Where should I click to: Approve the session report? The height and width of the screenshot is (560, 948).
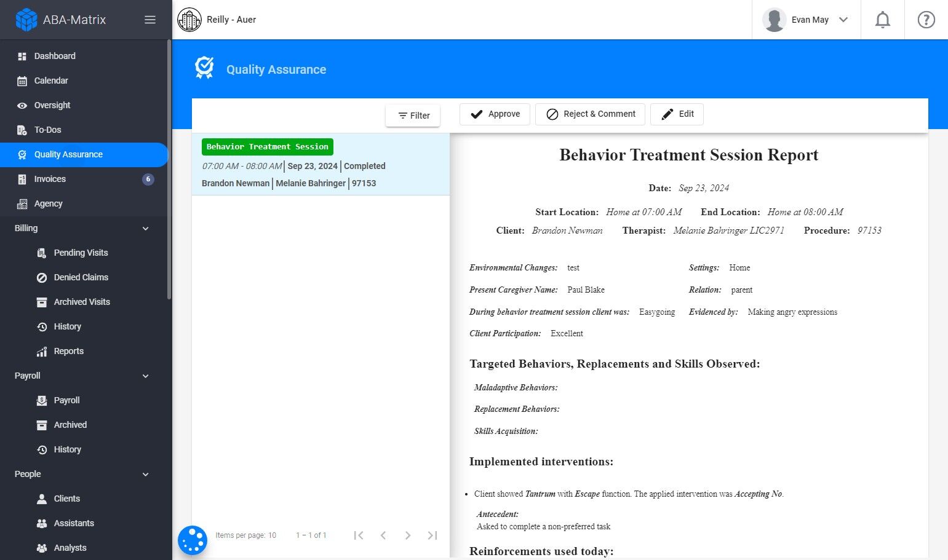(495, 114)
